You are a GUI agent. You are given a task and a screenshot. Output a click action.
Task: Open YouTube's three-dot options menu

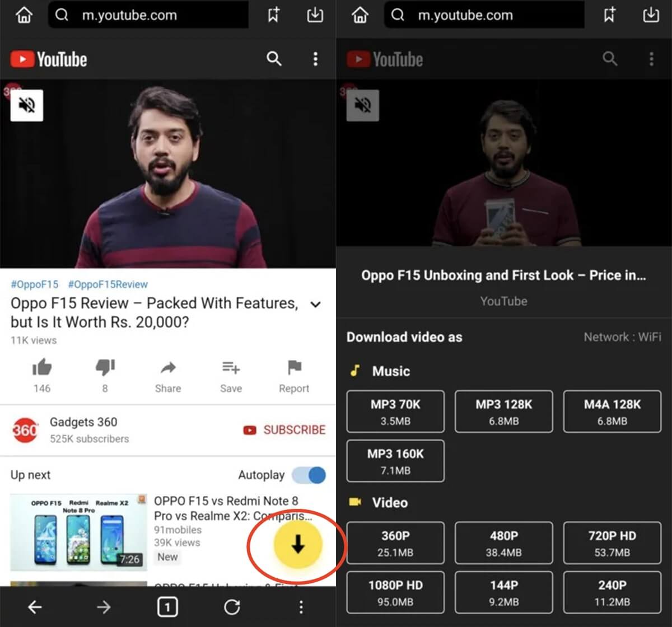tap(315, 58)
